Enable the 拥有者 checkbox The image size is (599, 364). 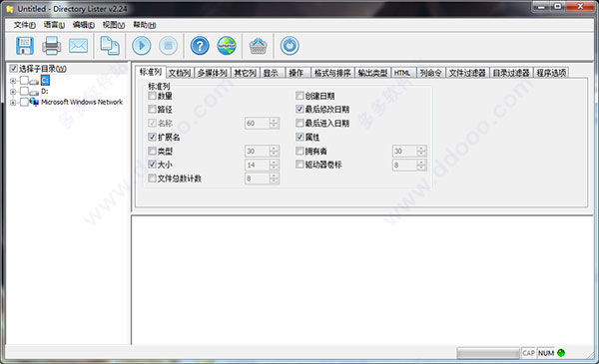(x=299, y=151)
